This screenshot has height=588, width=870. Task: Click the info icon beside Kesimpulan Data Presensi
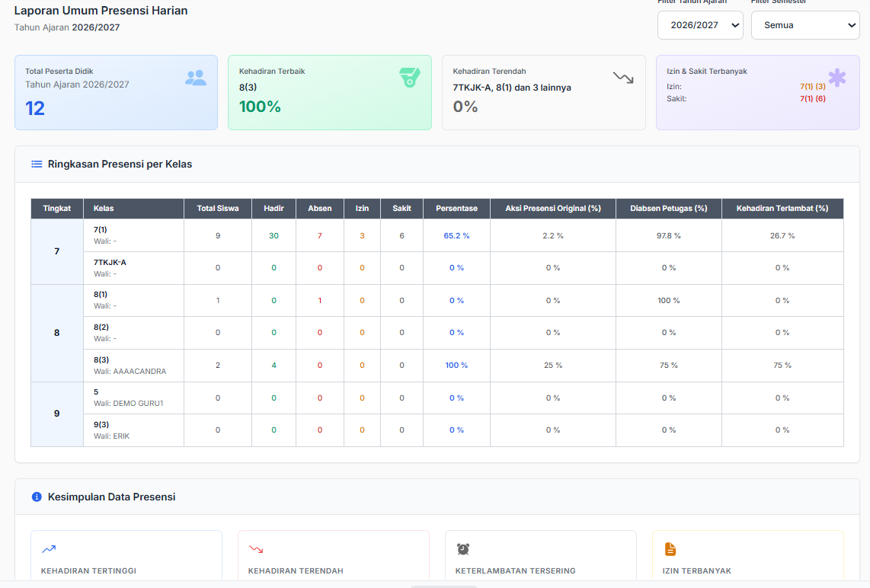tap(37, 497)
